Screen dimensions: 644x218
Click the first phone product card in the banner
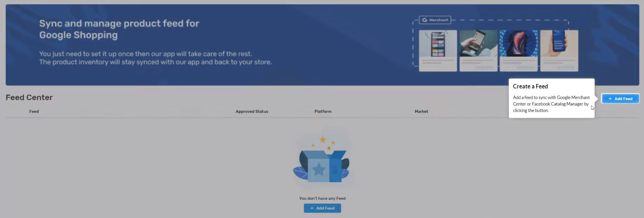coord(438,51)
